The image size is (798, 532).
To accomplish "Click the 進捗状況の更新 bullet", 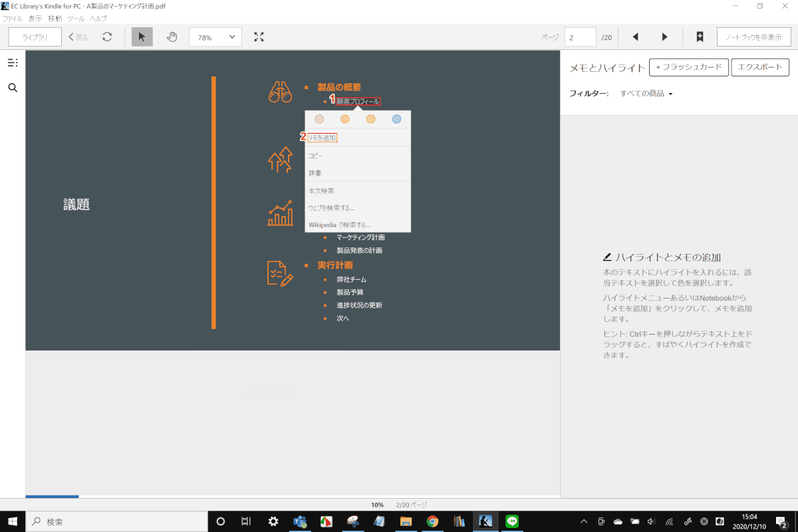I will pyautogui.click(x=359, y=305).
